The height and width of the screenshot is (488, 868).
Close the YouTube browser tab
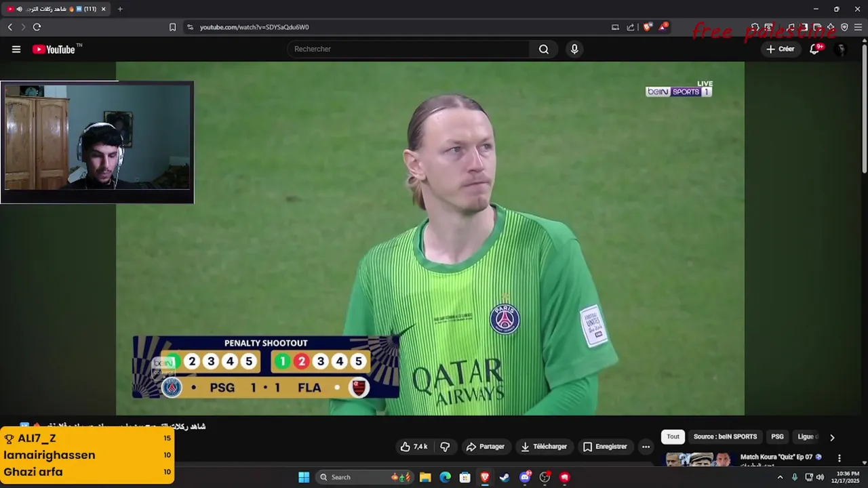[104, 9]
